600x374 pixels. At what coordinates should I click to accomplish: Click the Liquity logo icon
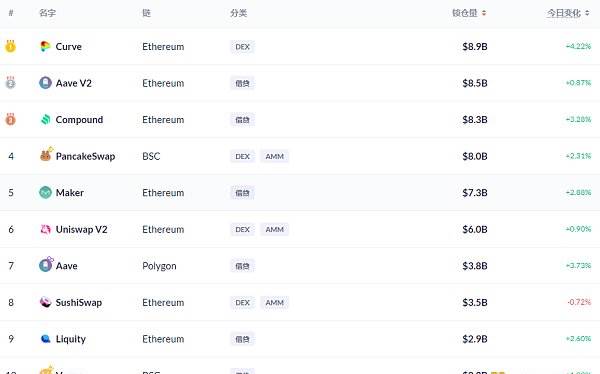tap(45, 339)
